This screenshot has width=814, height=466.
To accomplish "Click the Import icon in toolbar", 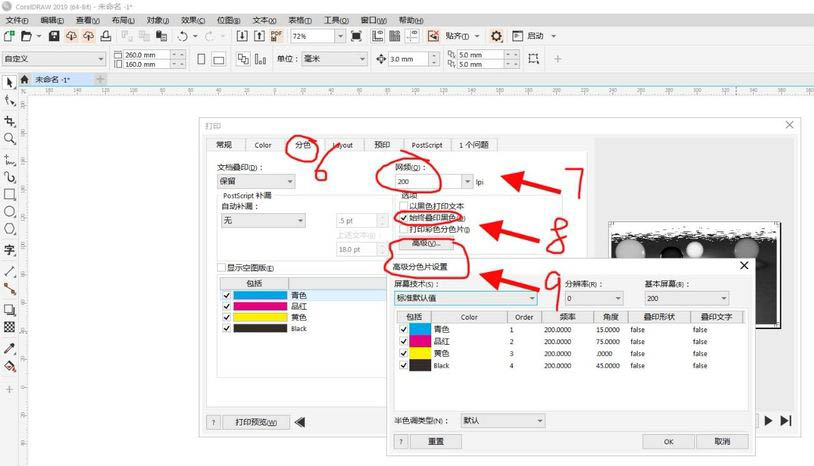I will pos(242,36).
